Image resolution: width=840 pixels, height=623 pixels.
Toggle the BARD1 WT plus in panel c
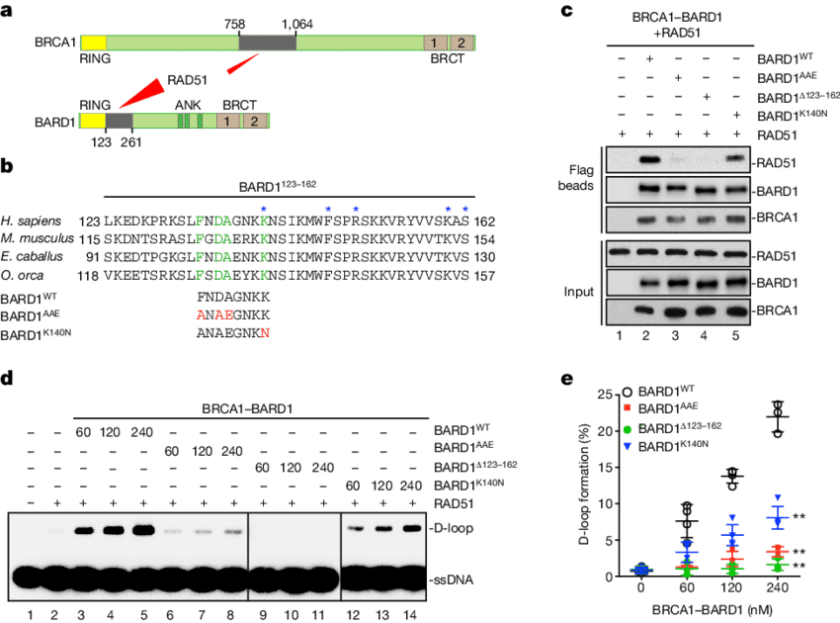pyautogui.click(x=646, y=59)
